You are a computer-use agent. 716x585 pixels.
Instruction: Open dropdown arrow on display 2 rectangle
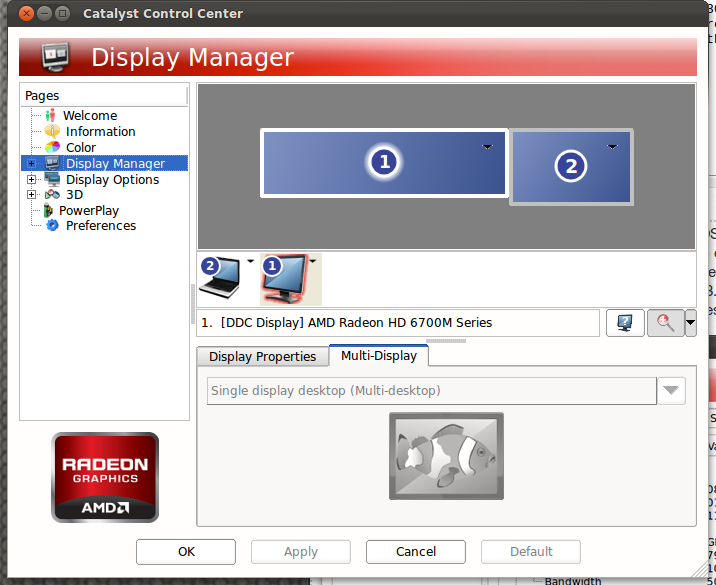pos(612,147)
